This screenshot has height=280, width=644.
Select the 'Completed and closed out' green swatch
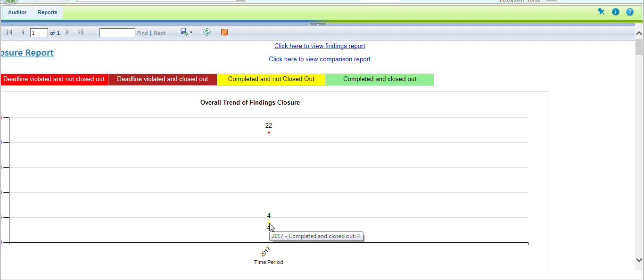(380, 79)
